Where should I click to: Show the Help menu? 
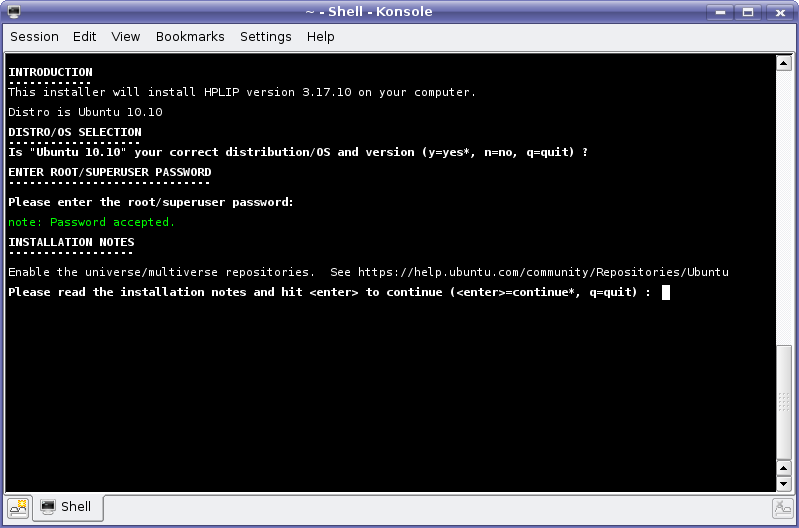pos(321,36)
